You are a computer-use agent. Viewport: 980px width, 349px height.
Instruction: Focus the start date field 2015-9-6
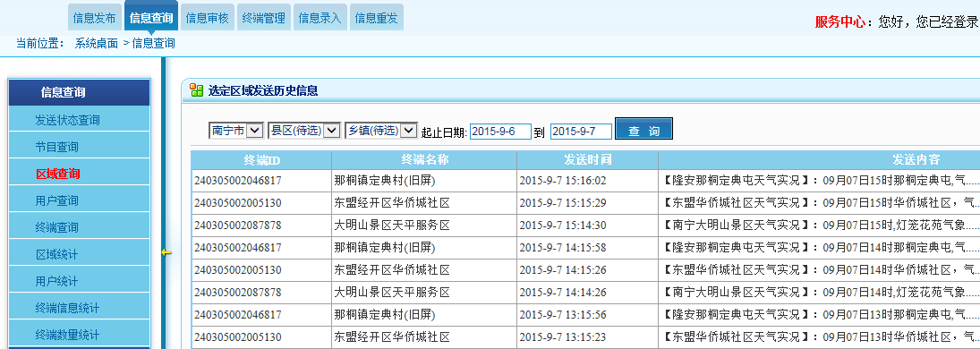[x=500, y=132]
